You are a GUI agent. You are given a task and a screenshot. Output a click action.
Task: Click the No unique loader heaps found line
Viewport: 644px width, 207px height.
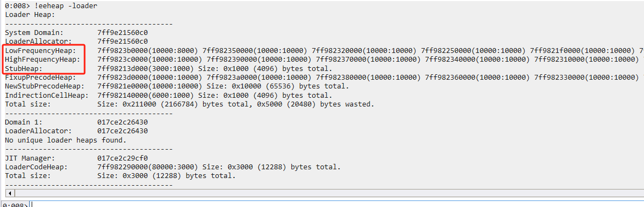coord(65,140)
